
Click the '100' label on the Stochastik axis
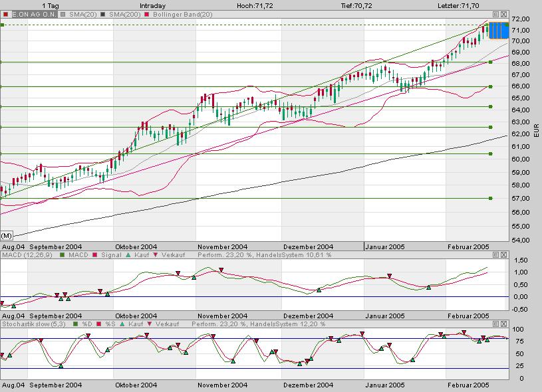click(x=518, y=329)
